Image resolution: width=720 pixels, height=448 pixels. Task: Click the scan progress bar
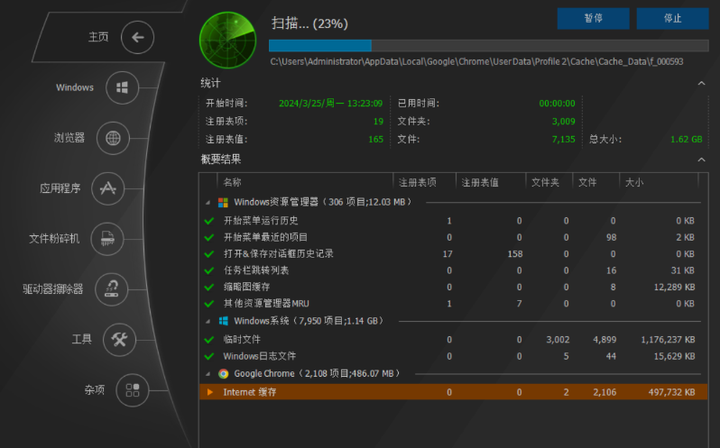click(x=489, y=45)
